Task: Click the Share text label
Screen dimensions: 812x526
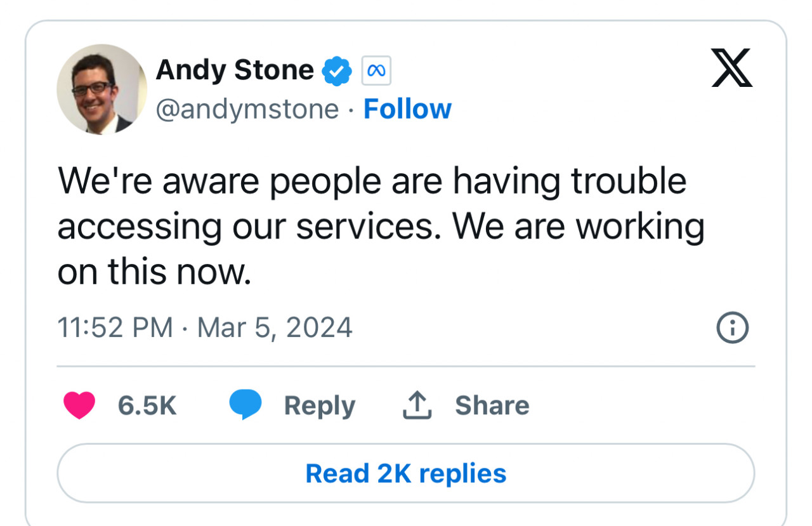Action: pyautogui.click(x=492, y=406)
